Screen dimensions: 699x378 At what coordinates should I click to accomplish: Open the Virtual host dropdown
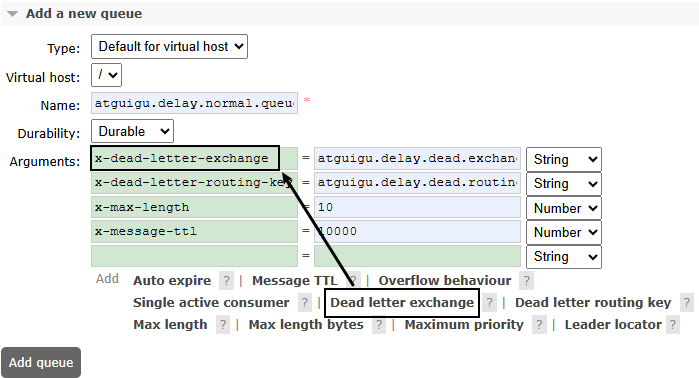[x=107, y=75]
